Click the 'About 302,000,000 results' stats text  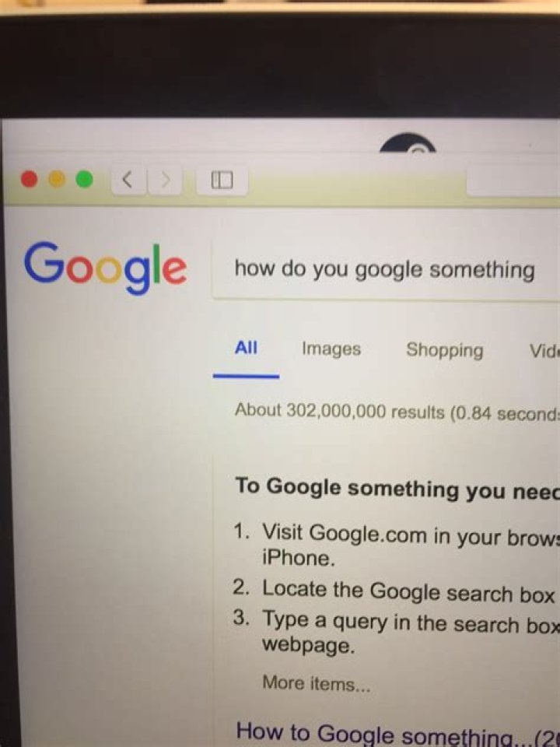pos(397,412)
